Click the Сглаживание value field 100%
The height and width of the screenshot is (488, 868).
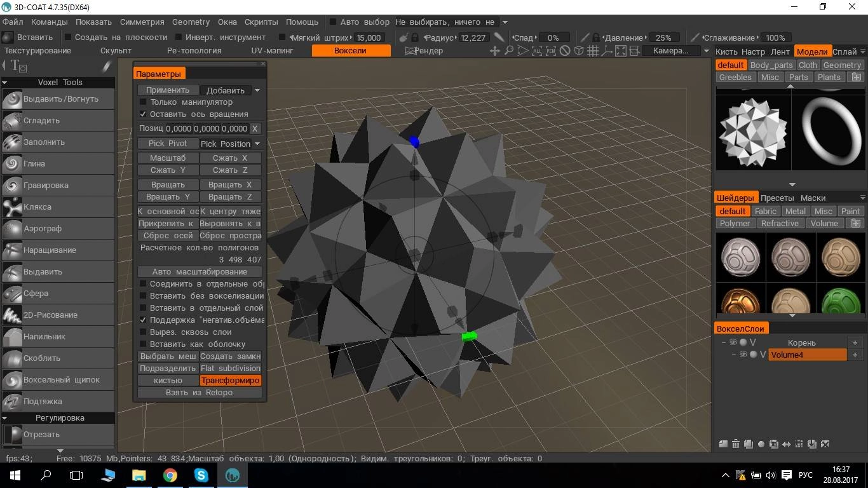pos(775,37)
